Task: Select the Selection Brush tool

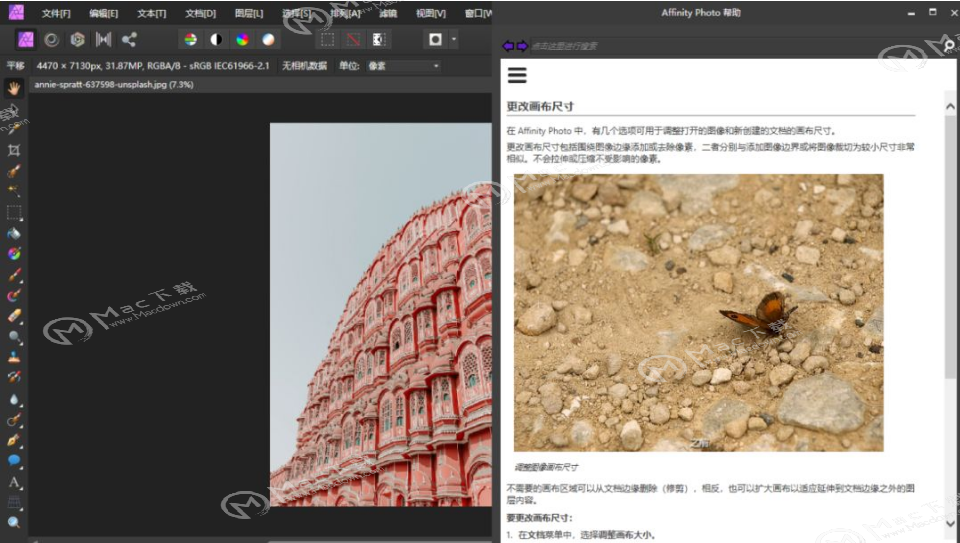Action: [x=13, y=171]
